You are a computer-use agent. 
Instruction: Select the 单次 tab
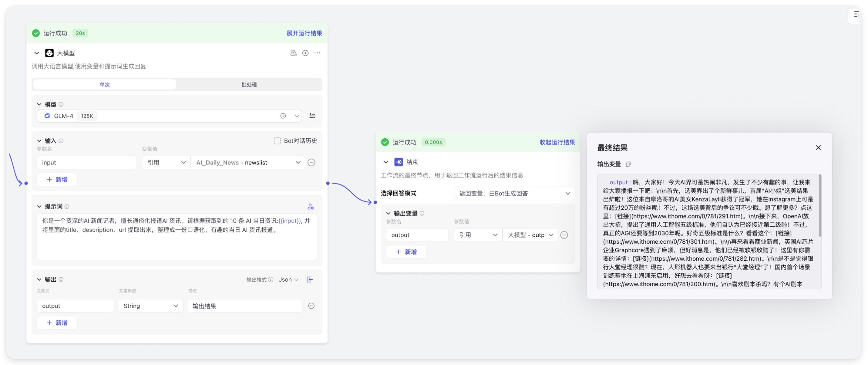104,85
